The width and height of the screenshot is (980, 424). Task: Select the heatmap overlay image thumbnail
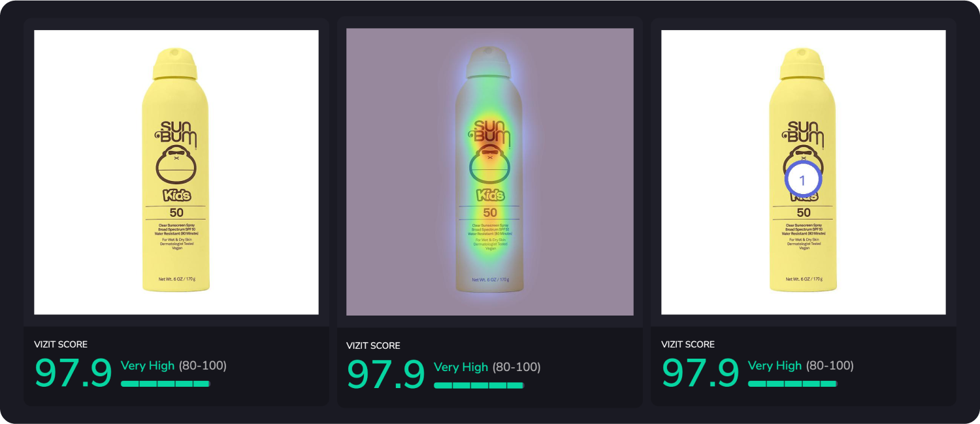pos(490,172)
